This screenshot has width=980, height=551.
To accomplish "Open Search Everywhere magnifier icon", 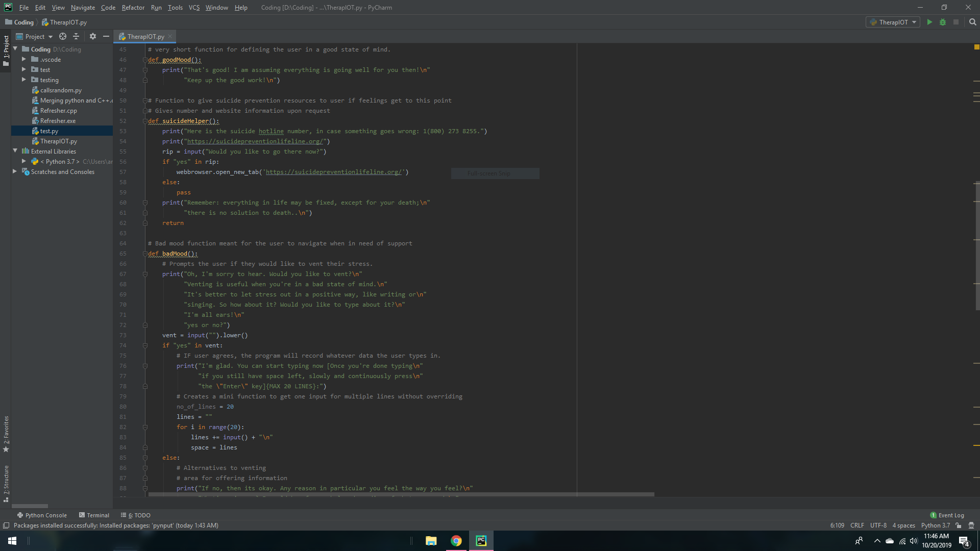I will click(972, 22).
